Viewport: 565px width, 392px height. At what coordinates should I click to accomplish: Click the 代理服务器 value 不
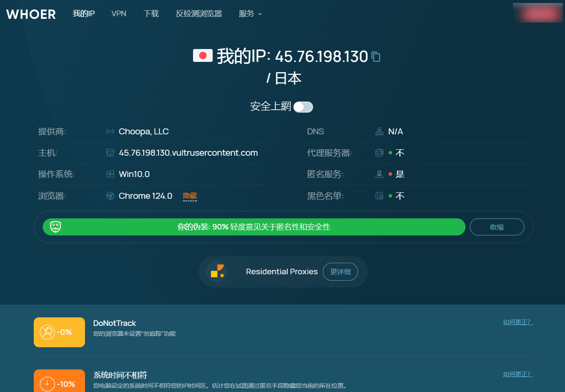(400, 153)
